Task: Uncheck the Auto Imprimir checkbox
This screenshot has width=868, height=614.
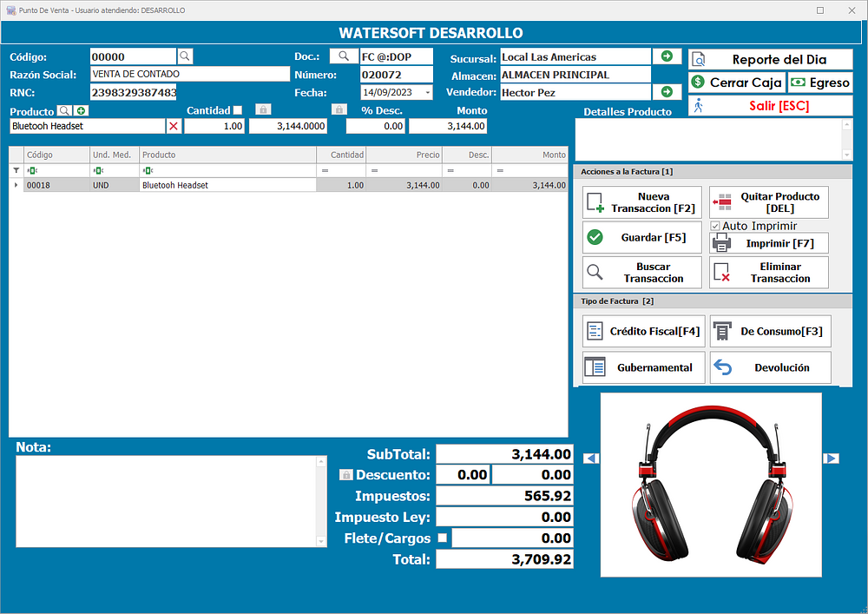Action: click(x=715, y=226)
